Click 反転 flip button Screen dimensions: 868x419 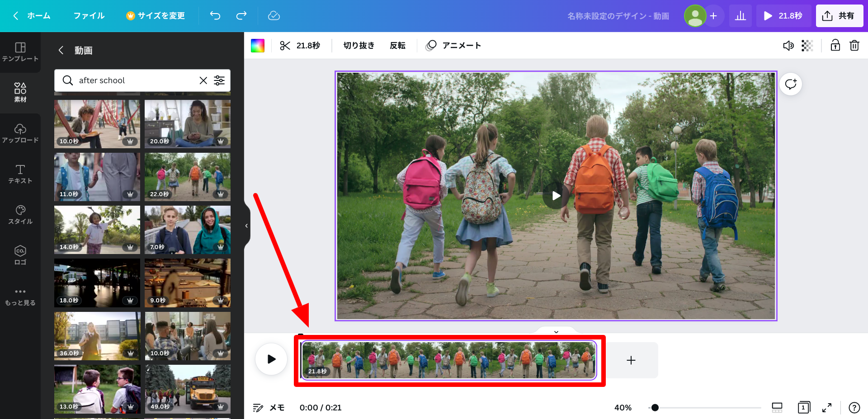coord(398,45)
